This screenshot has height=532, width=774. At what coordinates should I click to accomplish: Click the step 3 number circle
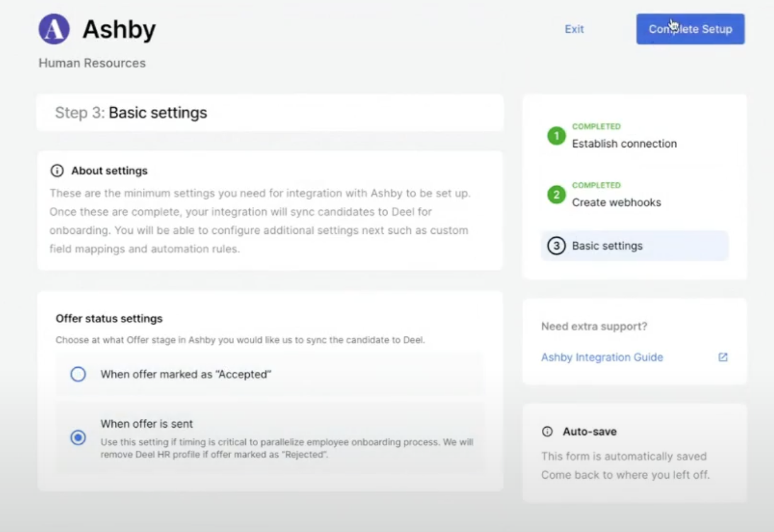click(556, 246)
